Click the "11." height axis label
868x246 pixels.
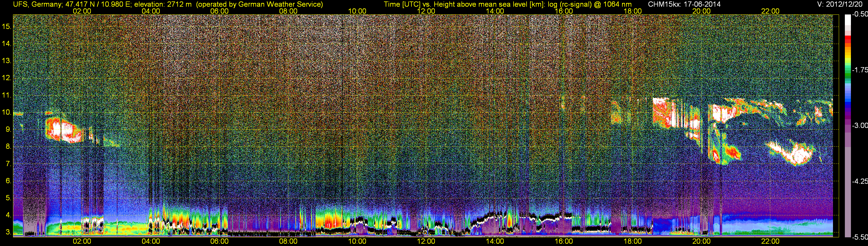coord(7,95)
